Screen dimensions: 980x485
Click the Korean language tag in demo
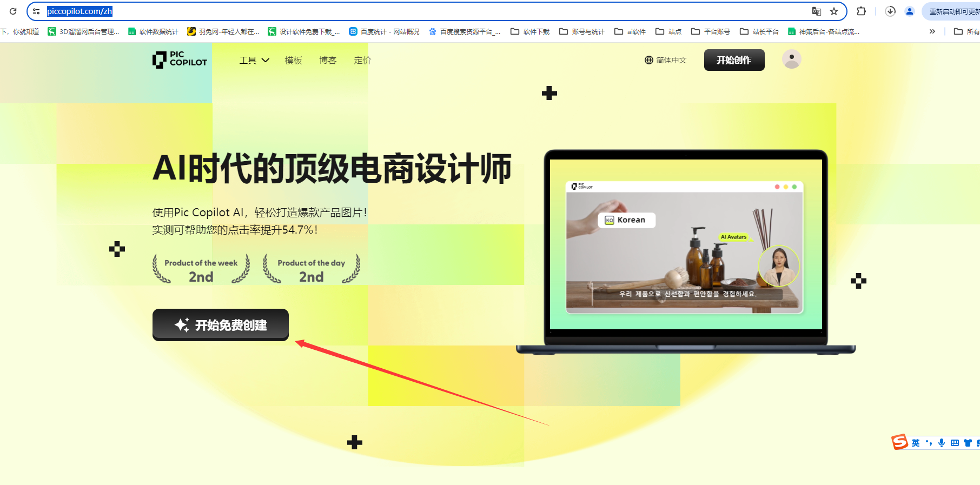626,220
